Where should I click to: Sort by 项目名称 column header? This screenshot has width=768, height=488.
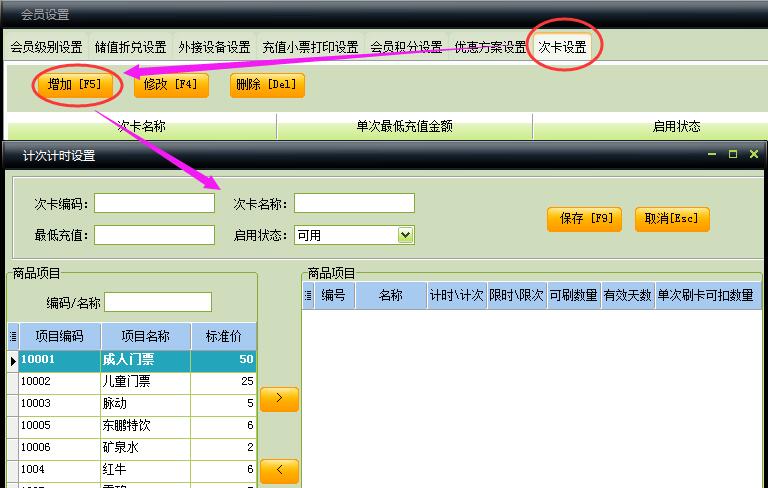pyautogui.click(x=145, y=336)
